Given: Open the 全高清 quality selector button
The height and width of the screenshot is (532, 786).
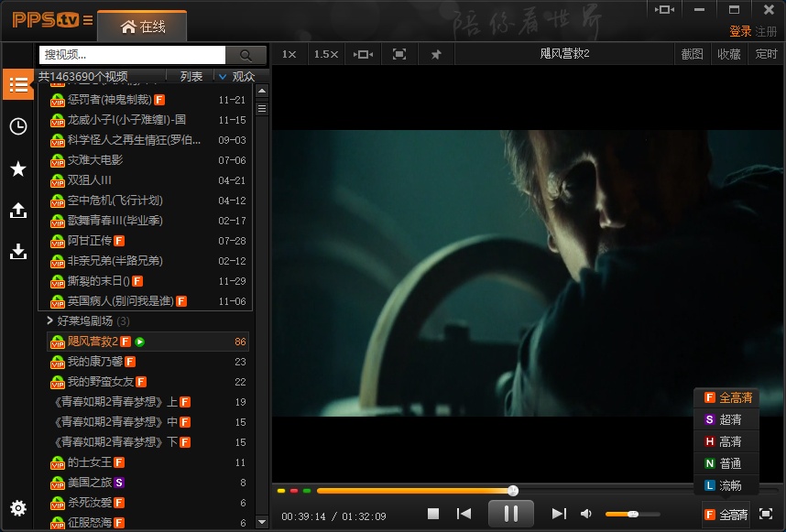Looking at the screenshot, I should click(726, 515).
